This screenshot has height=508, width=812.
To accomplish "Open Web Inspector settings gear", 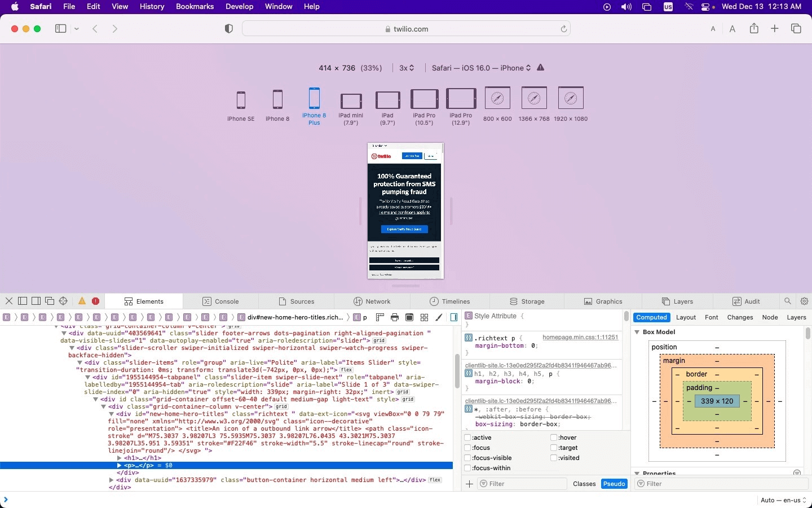I will pyautogui.click(x=805, y=301).
